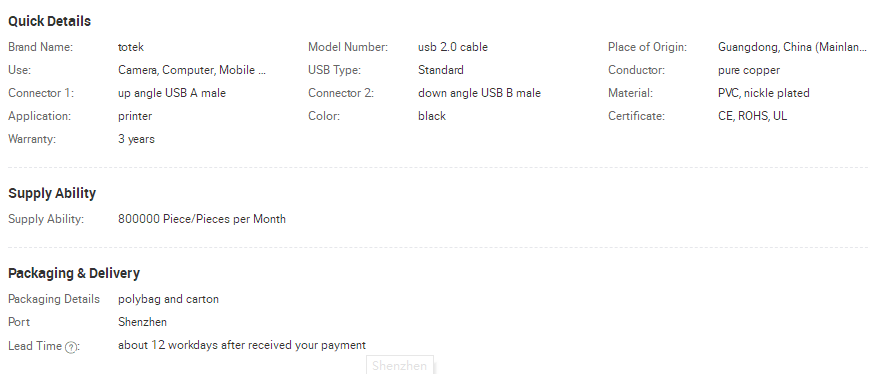Click 800000 Piece/Pieces per Month text
This screenshot has height=374, width=870.
[202, 219]
